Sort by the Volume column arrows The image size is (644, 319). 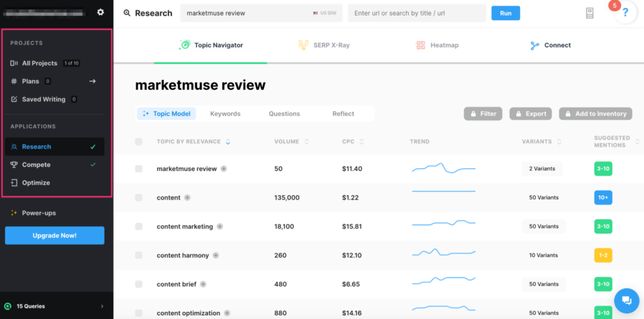click(x=307, y=142)
